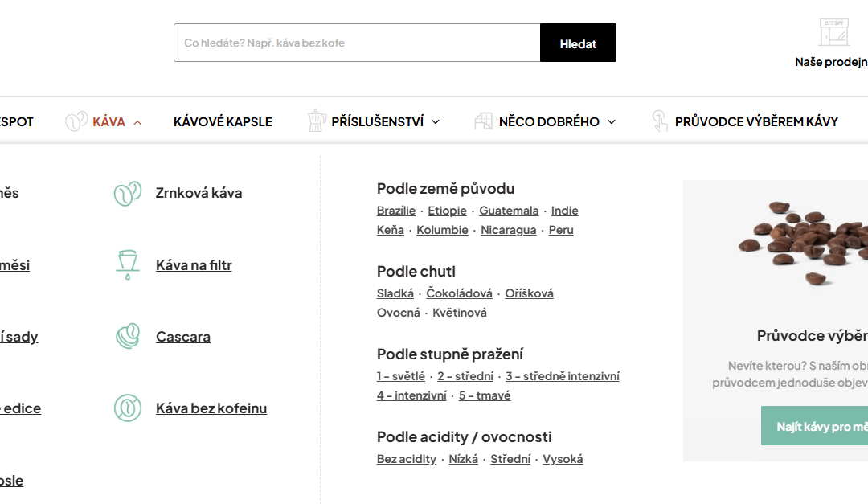
Task: Click the coffee beans image thumbnail
Action: [804, 241]
